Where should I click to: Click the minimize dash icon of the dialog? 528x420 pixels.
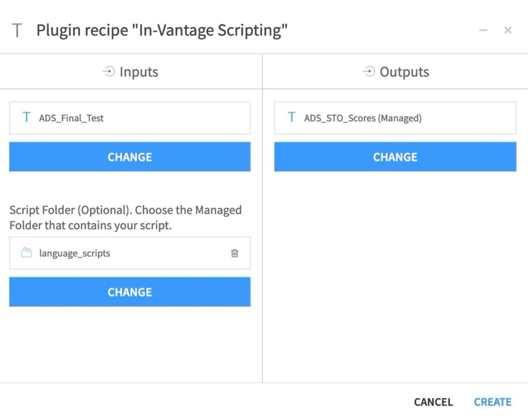click(x=483, y=30)
